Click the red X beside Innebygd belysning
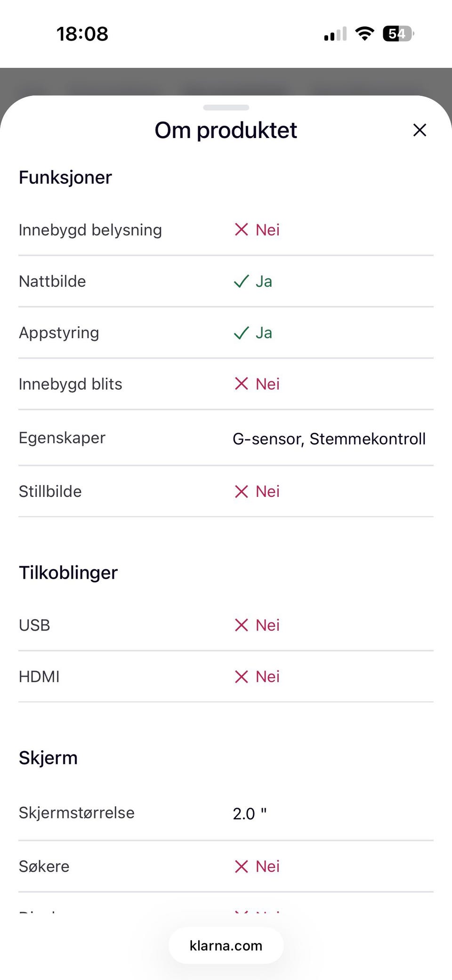The image size is (452, 980). 241,230
